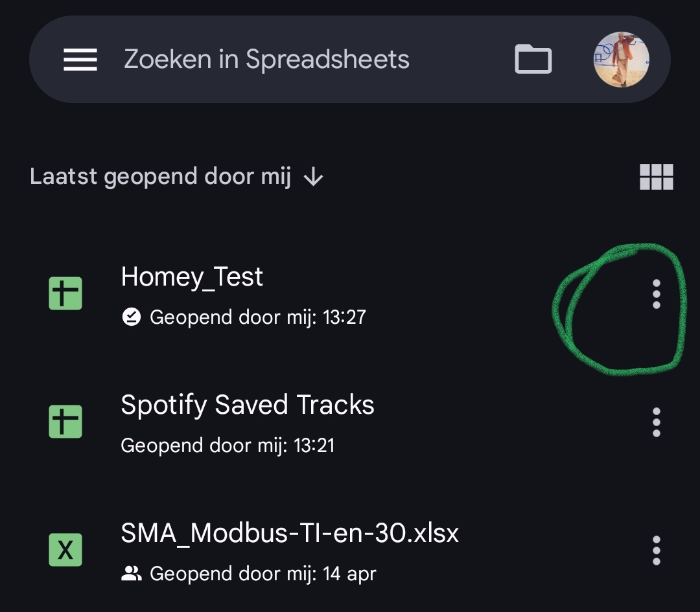Viewport: 700px width, 612px height.
Task: Click the Spotify Saved Tracks sheet icon
Action: (65, 422)
